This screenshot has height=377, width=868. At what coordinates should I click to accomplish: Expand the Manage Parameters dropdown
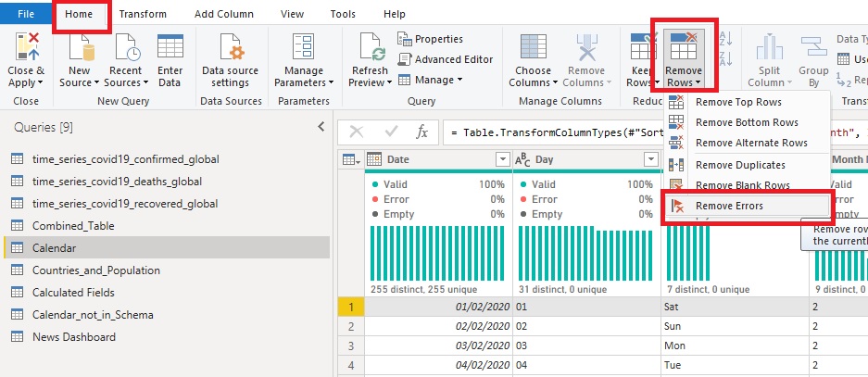coord(331,83)
